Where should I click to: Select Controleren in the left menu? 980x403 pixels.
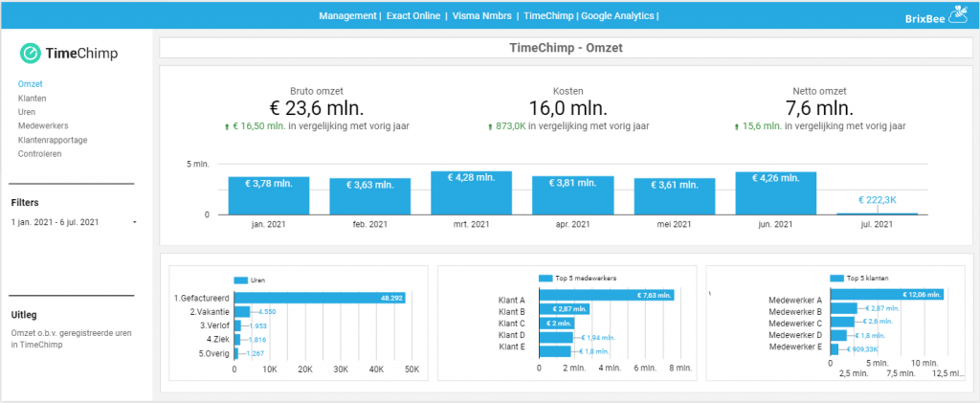coord(40,153)
